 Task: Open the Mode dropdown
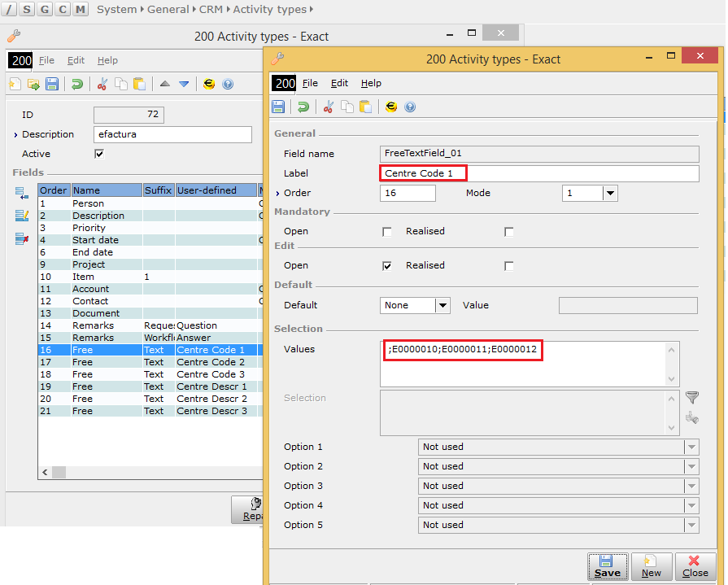coord(610,193)
